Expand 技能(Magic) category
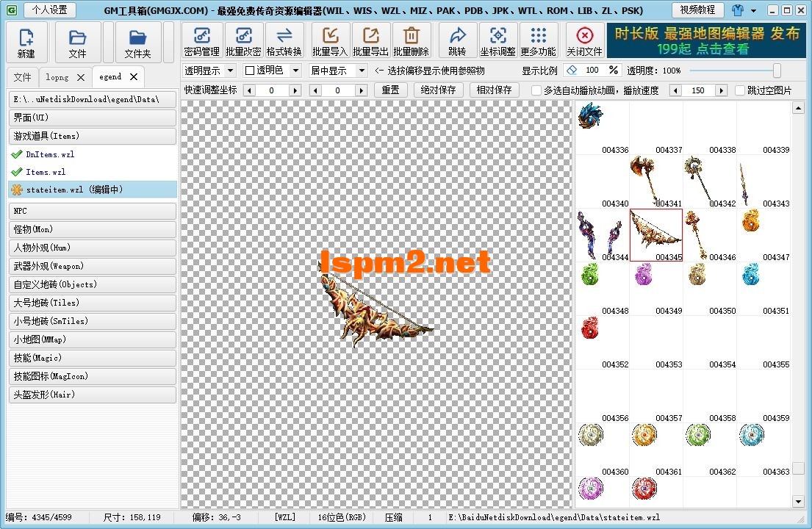Image resolution: width=812 pixels, height=529 pixels. pos(93,358)
